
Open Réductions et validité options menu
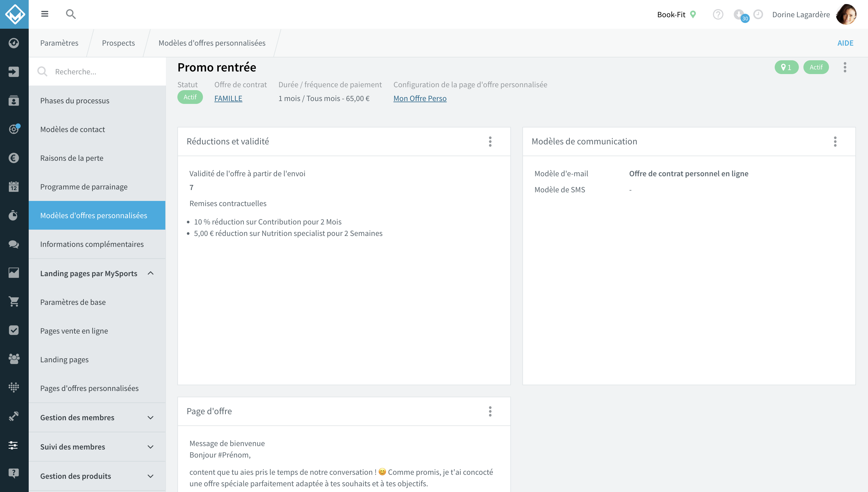tap(490, 142)
